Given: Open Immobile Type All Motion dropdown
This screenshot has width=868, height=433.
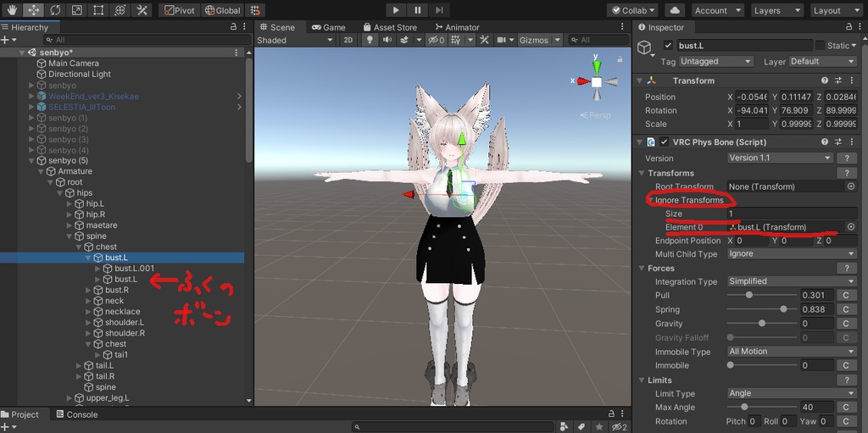Looking at the screenshot, I should coord(793,351).
